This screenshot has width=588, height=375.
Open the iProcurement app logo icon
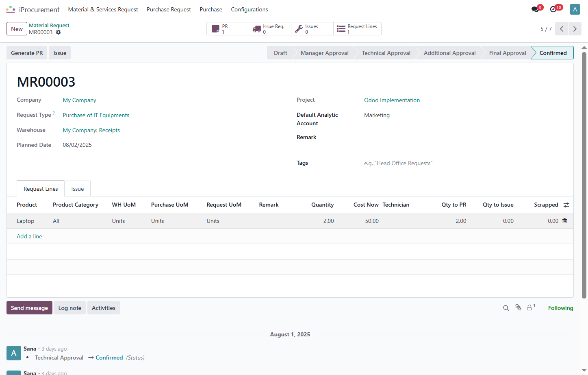pos(11,9)
